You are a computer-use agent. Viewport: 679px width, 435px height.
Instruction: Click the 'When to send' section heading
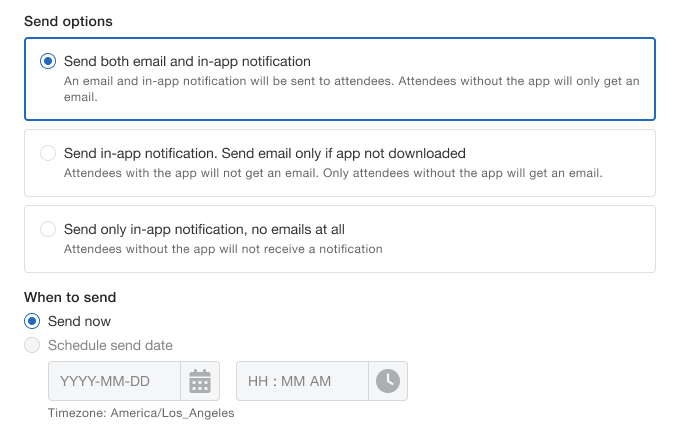pos(70,297)
